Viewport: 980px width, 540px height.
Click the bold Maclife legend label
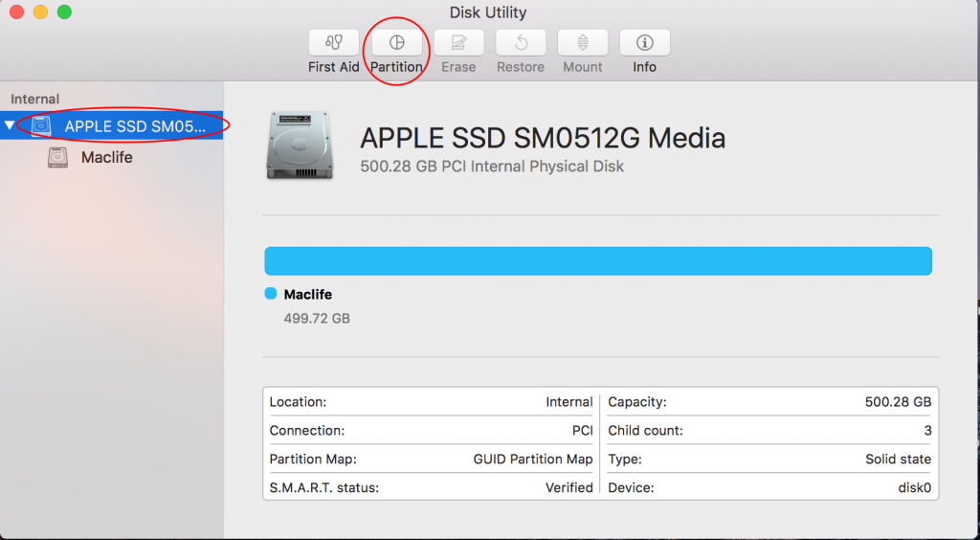(x=307, y=294)
